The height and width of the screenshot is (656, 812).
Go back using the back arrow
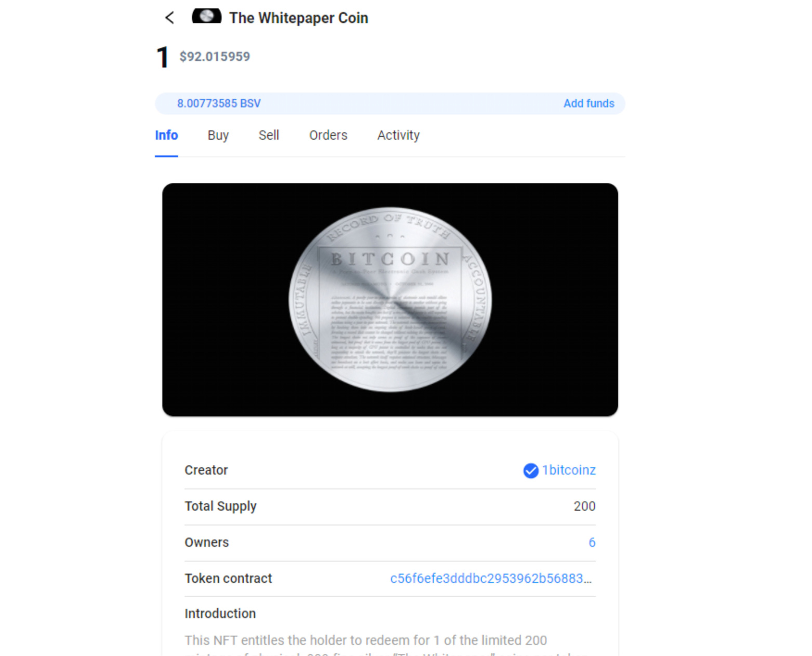pyautogui.click(x=169, y=18)
